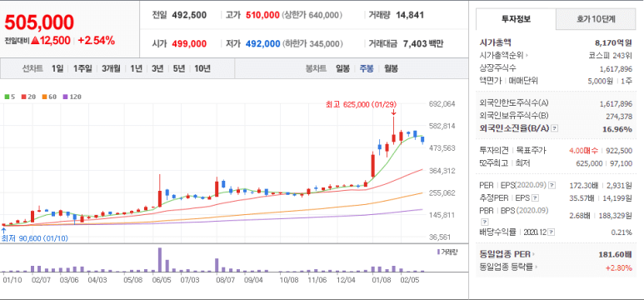Show the 주봉 weekly candle chart
The image size is (644, 300).
367,68
